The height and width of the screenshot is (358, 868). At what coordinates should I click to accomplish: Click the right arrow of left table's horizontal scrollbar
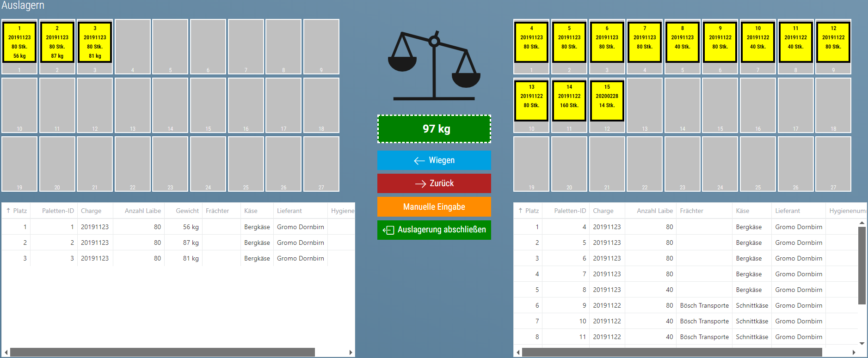(351, 352)
